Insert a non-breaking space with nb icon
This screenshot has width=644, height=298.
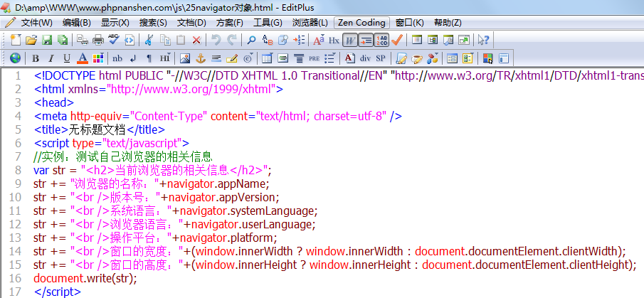(117, 58)
